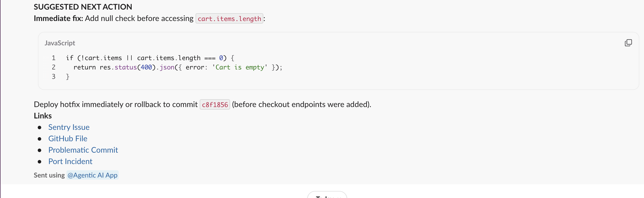Click the Links heading
Screen dimensions: 644x198
tap(43, 116)
